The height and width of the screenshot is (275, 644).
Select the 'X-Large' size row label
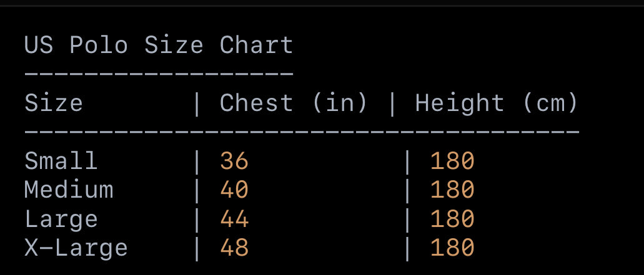point(76,248)
